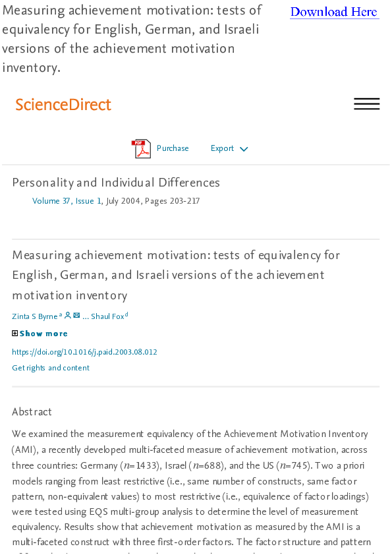Click the ScienceDirect logo

pyautogui.click(x=63, y=104)
